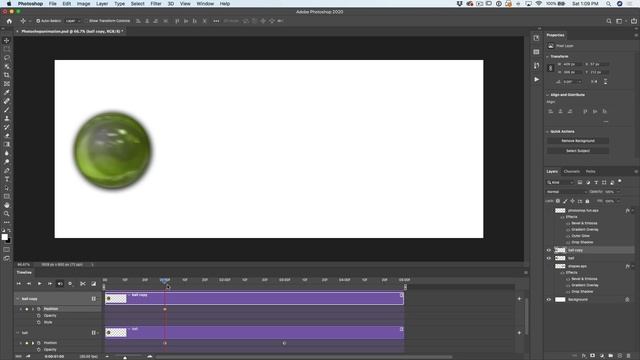640x360 pixels.
Task: Open the macOS Spotlight search icon
Action: pyautogui.click(x=608, y=4)
